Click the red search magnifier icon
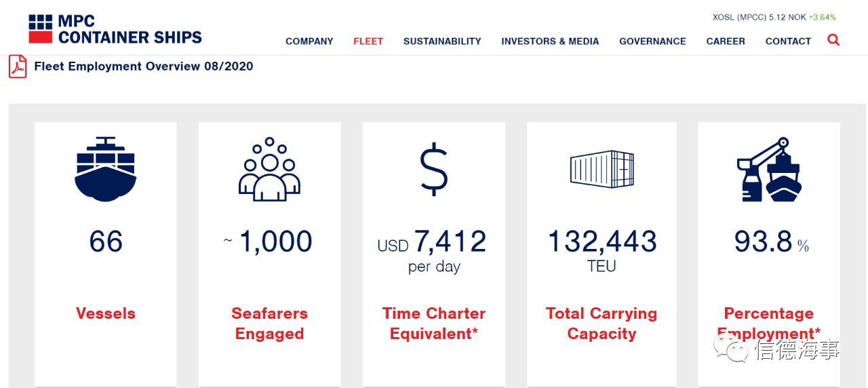868x388 pixels. tap(833, 40)
